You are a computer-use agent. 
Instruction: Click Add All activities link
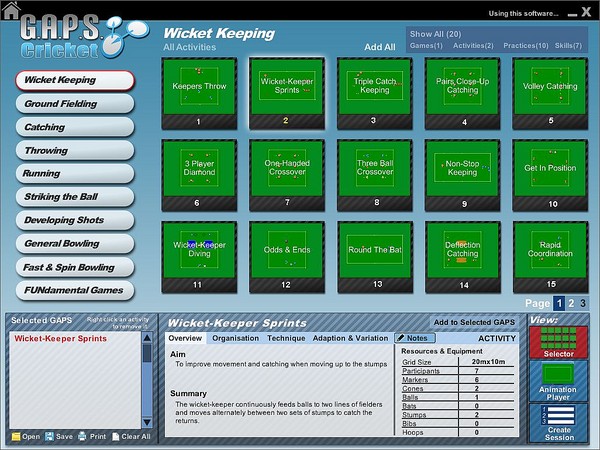coord(379,47)
